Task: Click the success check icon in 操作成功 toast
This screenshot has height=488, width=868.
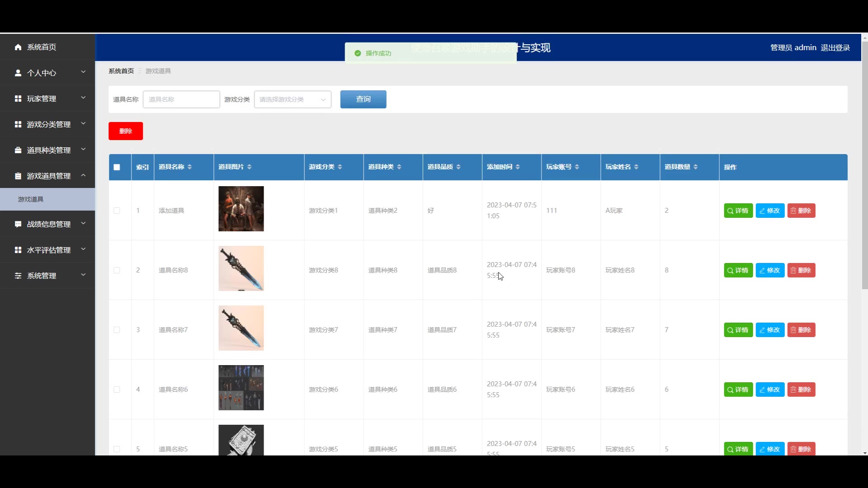Action: [358, 53]
